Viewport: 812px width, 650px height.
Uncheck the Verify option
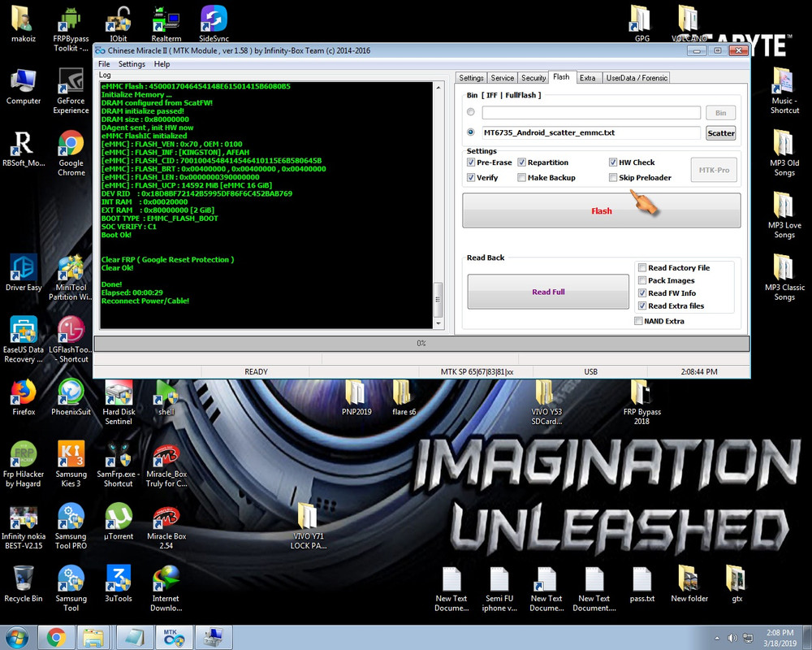coord(471,177)
